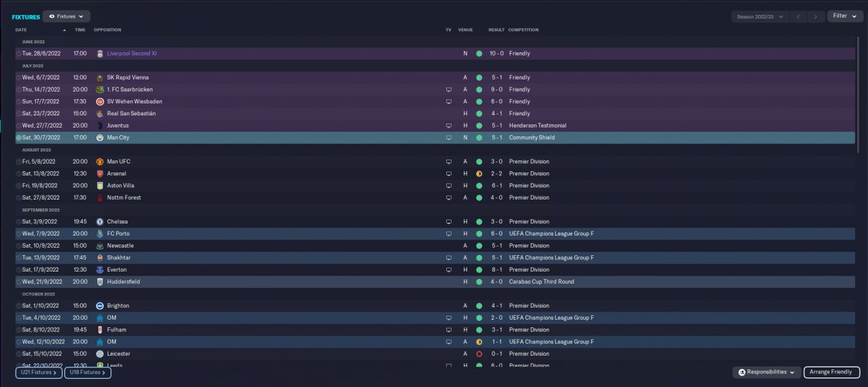Click the draw indicator on the Arsenal fixture
The image size is (868, 387).
point(479,174)
